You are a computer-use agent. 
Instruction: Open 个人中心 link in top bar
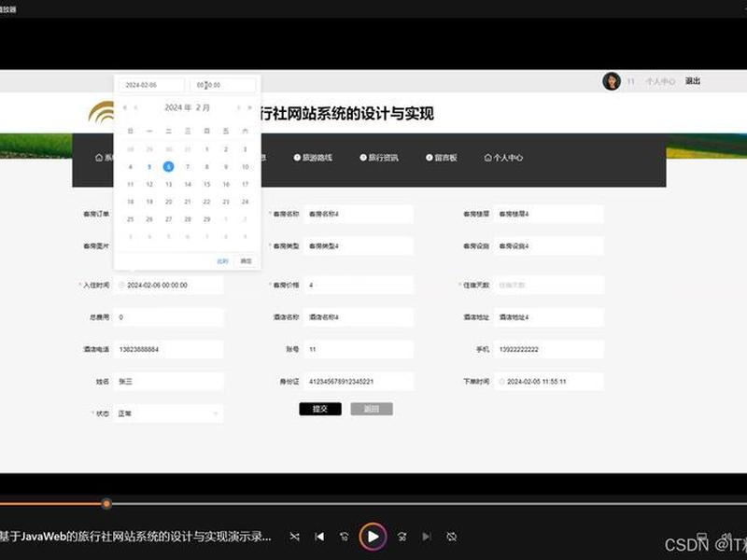tap(660, 82)
